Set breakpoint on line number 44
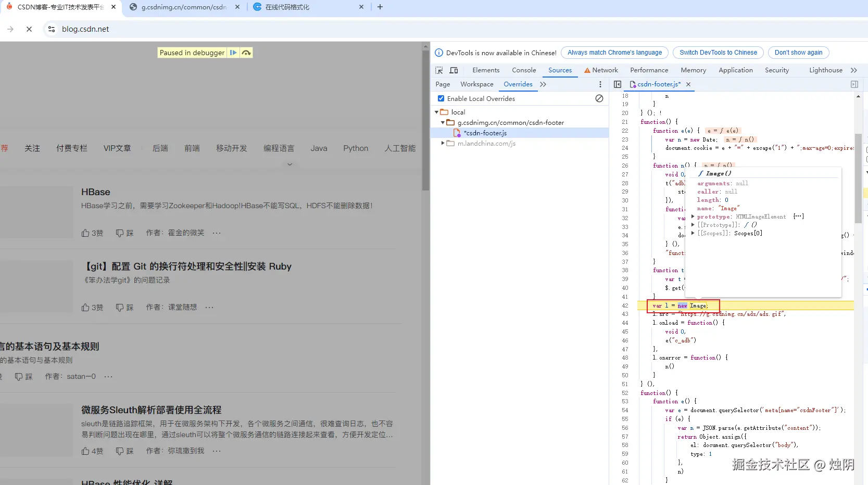The image size is (868, 485). pyautogui.click(x=625, y=323)
